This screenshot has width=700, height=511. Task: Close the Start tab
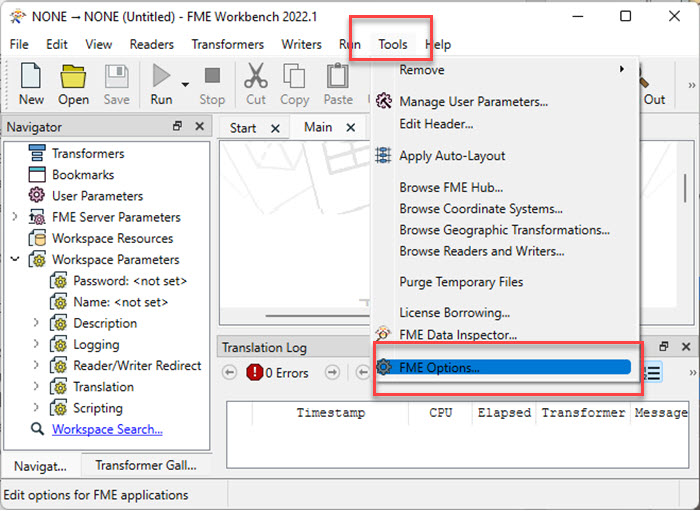(x=275, y=129)
